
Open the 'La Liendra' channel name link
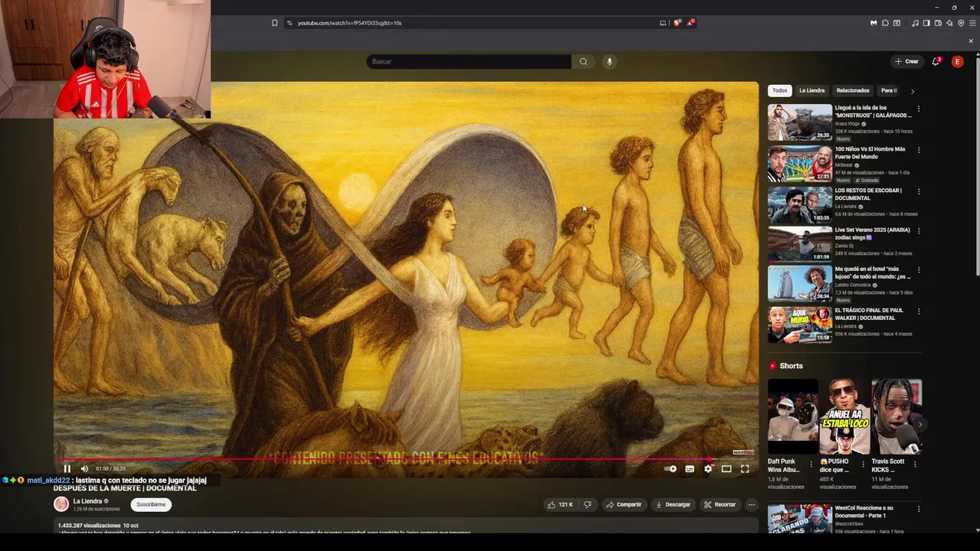(x=87, y=501)
